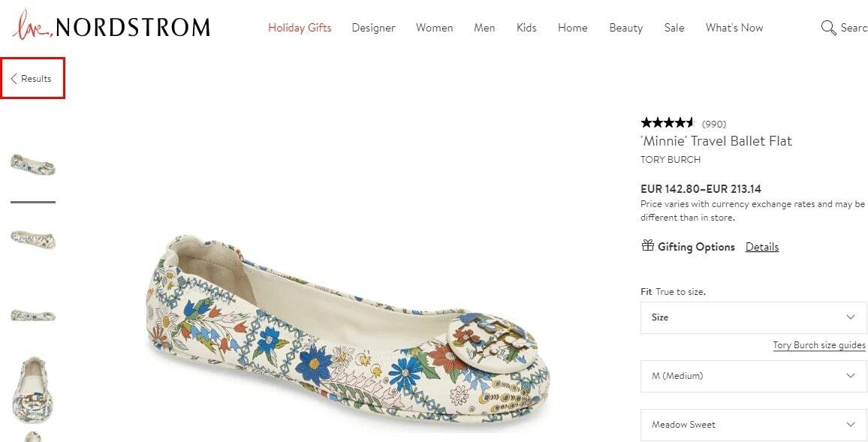Image resolution: width=868 pixels, height=442 pixels.
Task: Open the What's Now menu
Action: [x=734, y=28]
